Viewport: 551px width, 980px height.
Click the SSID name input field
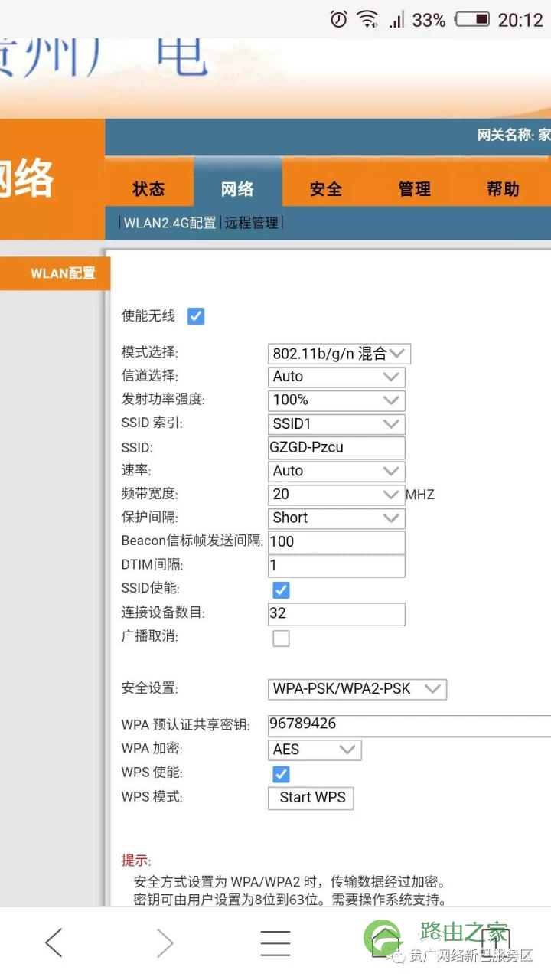point(336,448)
